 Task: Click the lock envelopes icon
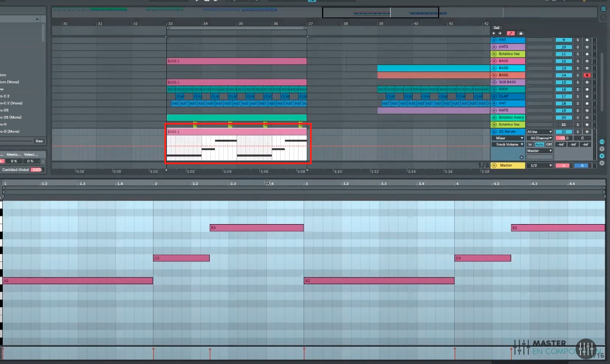[x=521, y=33]
